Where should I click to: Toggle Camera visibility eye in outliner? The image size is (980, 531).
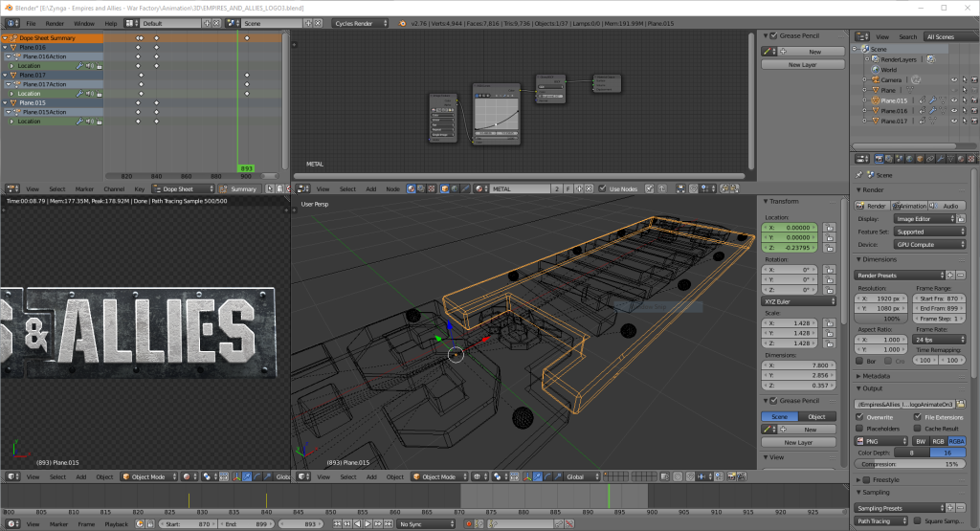(x=954, y=80)
